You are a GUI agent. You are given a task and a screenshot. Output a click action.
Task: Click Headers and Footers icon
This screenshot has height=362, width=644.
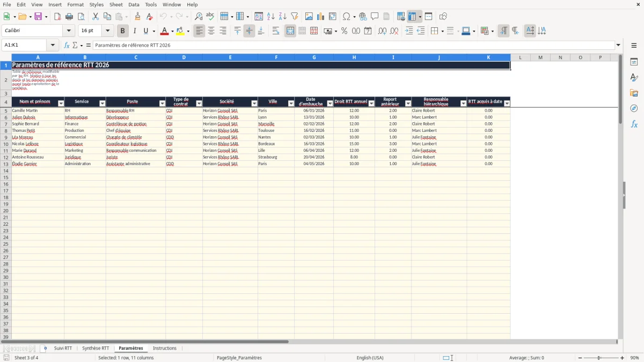pos(386,17)
